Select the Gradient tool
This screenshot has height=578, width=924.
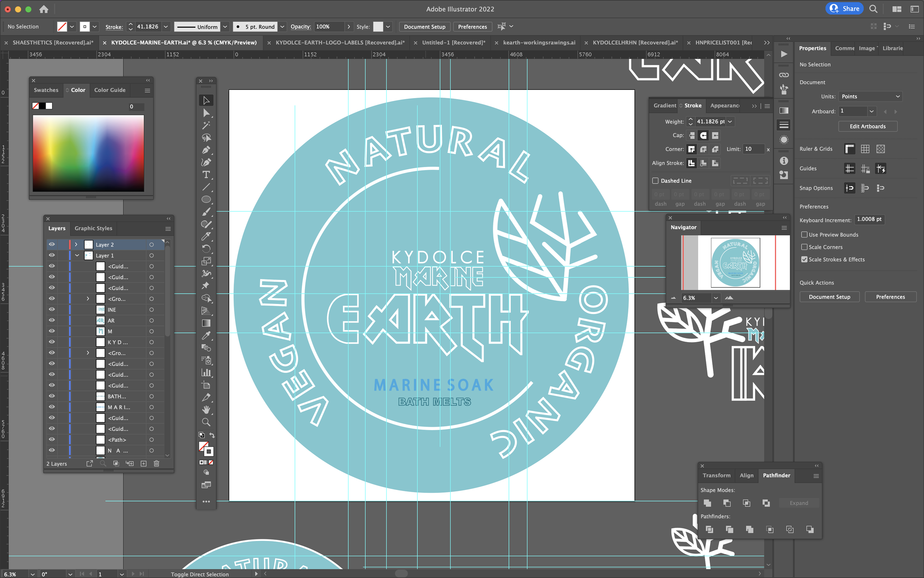coord(206,323)
